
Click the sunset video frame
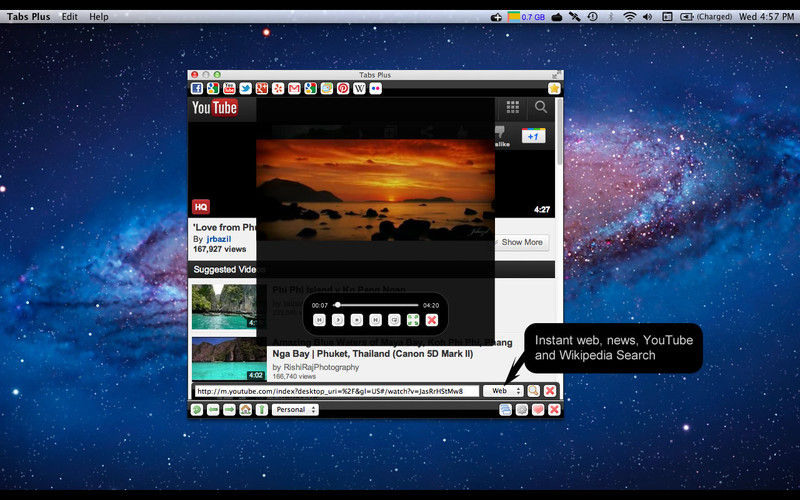376,190
